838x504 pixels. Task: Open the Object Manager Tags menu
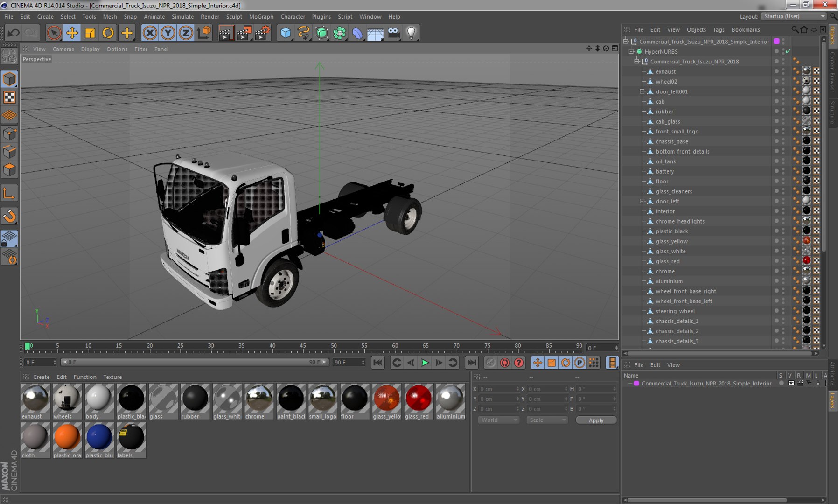719,29
